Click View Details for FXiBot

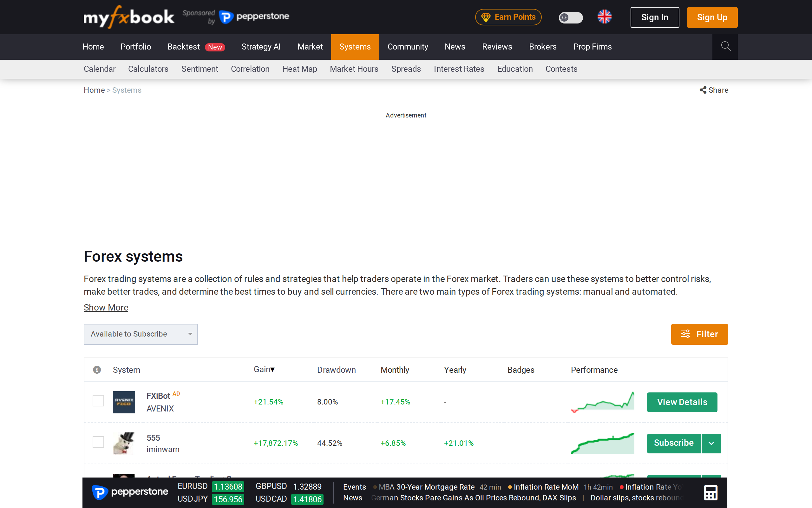[x=682, y=402]
